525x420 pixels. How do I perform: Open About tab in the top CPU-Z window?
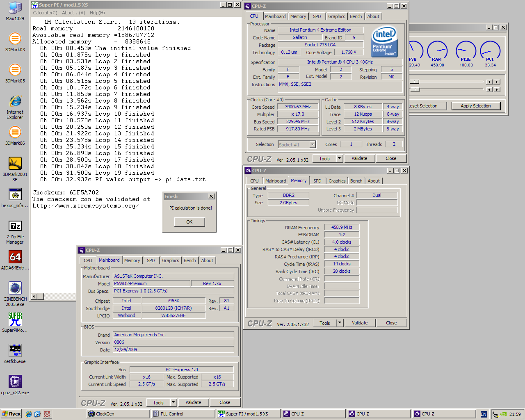click(373, 16)
